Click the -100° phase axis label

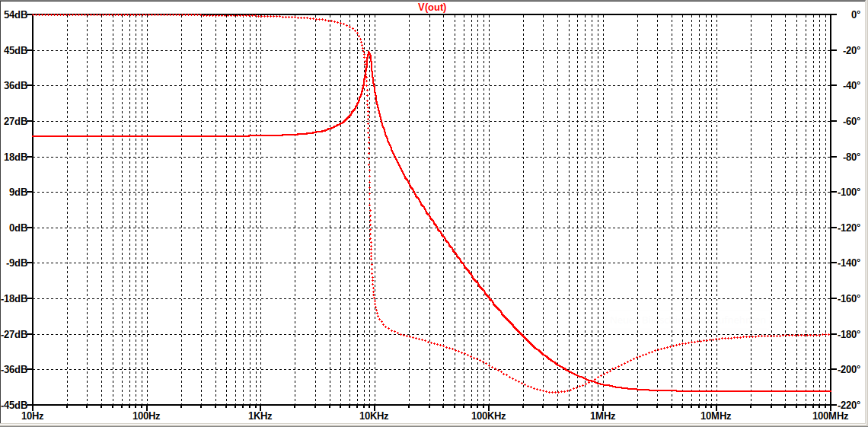tap(850, 192)
